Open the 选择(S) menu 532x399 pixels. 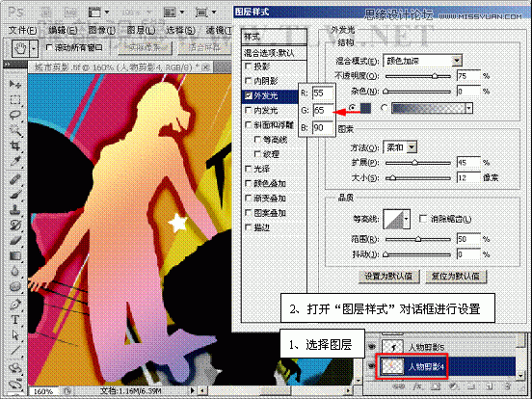pos(180,31)
